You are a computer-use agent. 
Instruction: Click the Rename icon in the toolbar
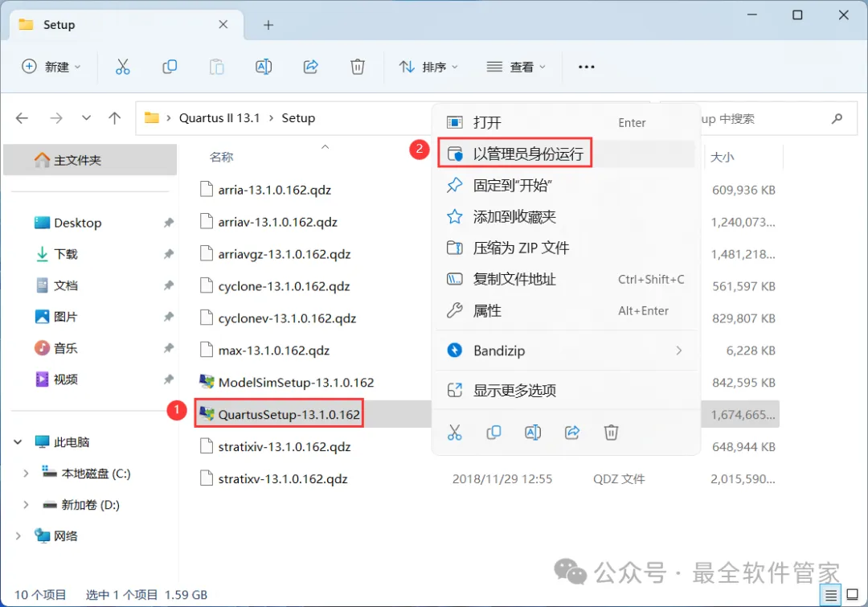point(264,67)
